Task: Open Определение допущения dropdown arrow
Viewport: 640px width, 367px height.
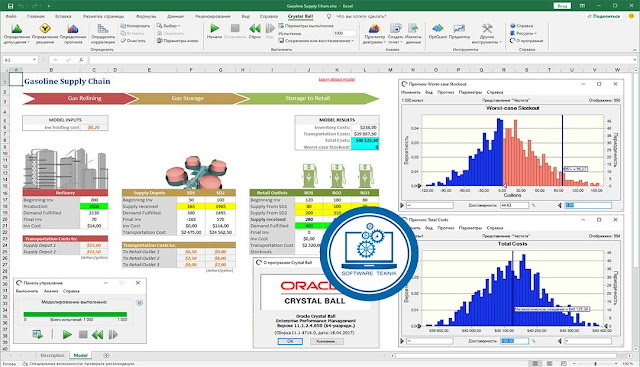Action: [x=29, y=42]
